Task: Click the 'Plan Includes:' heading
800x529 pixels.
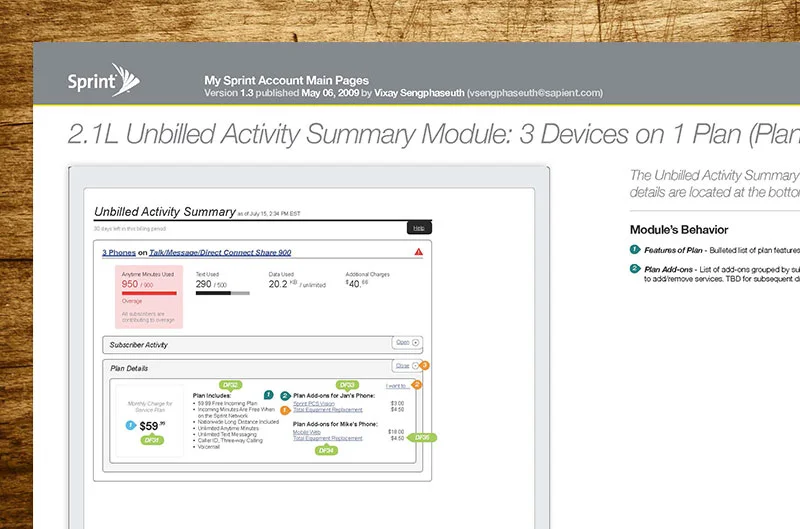Action: [x=212, y=395]
